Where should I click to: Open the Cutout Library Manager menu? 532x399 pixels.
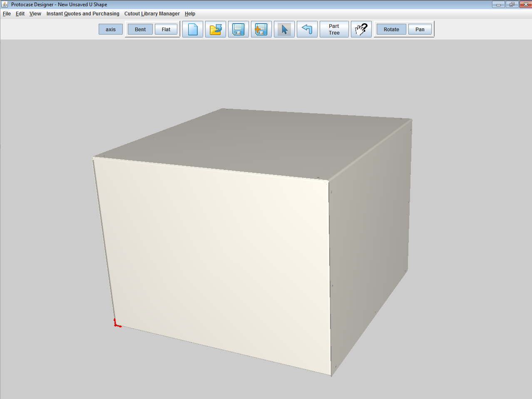pos(152,14)
